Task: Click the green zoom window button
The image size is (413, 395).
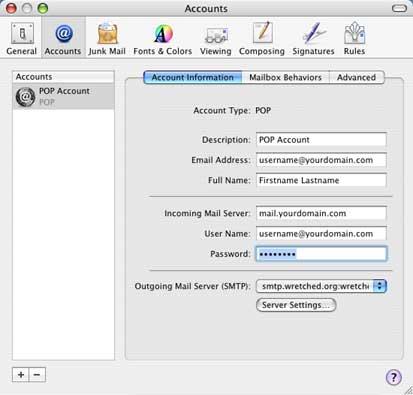Action: 43,8
